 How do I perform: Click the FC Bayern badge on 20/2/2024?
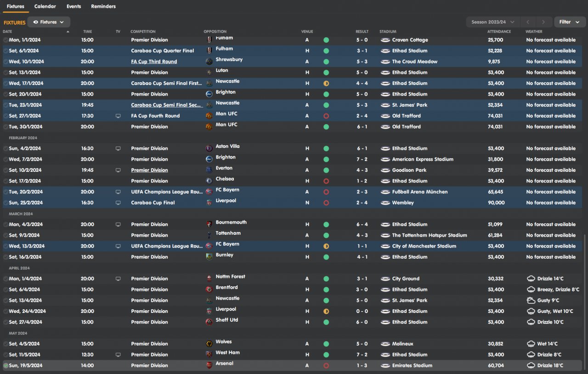tap(209, 192)
